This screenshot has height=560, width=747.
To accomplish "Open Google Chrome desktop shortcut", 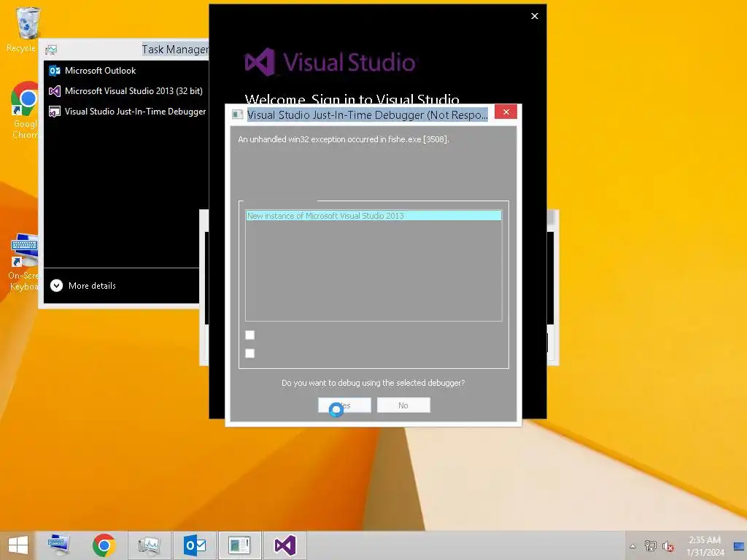I will [x=25, y=109].
